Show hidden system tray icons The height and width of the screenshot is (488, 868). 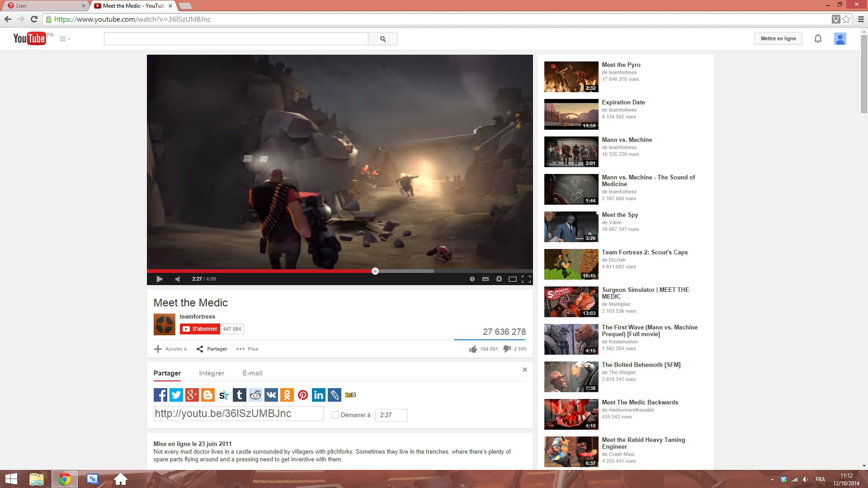pos(772,479)
